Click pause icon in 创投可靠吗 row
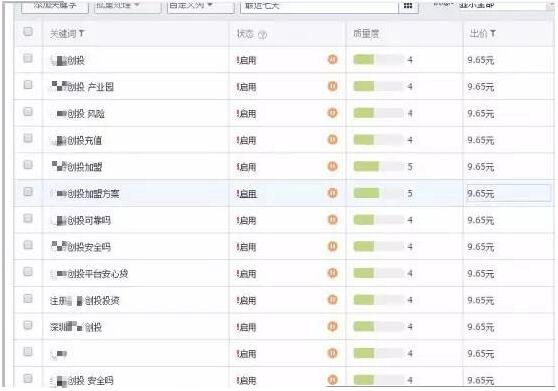Screen dimensions: 558x391 coord(332,220)
